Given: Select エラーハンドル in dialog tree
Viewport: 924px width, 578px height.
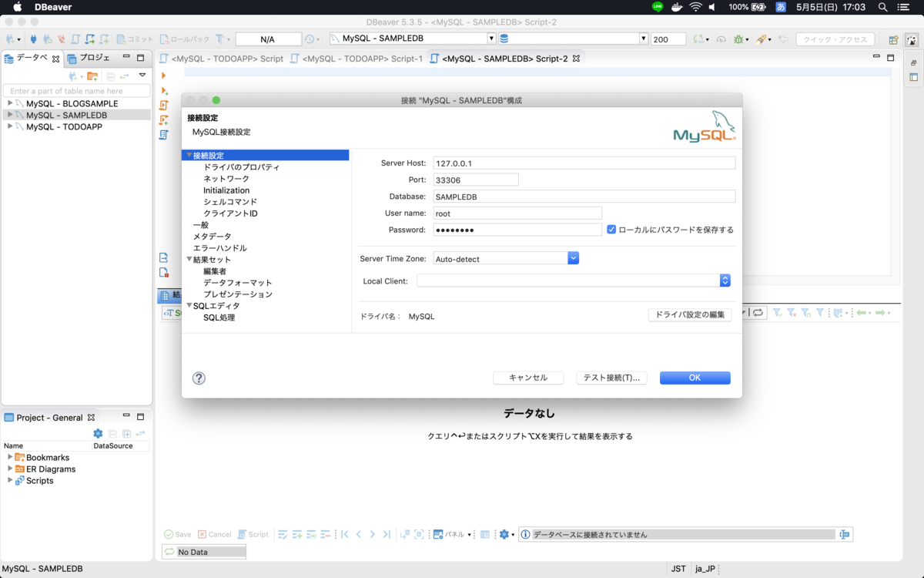Looking at the screenshot, I should click(x=219, y=248).
